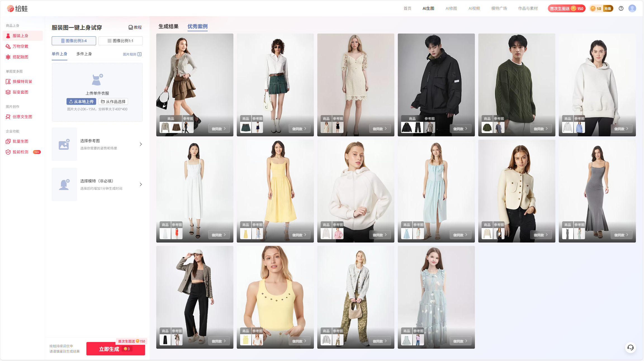Click 做同款 on green knit sweater card
Screen dimensions: 644x361
tap(541, 129)
